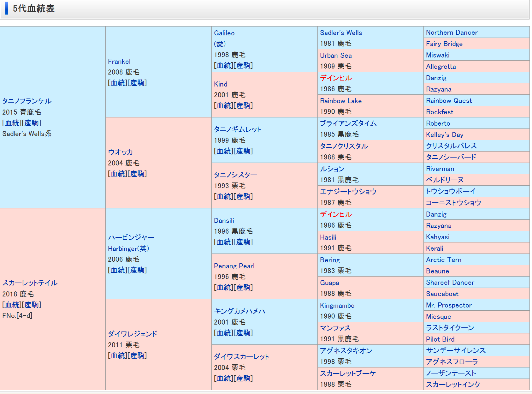The image size is (532, 394).
Task: Click the Penang Pearl link
Action: (x=234, y=266)
